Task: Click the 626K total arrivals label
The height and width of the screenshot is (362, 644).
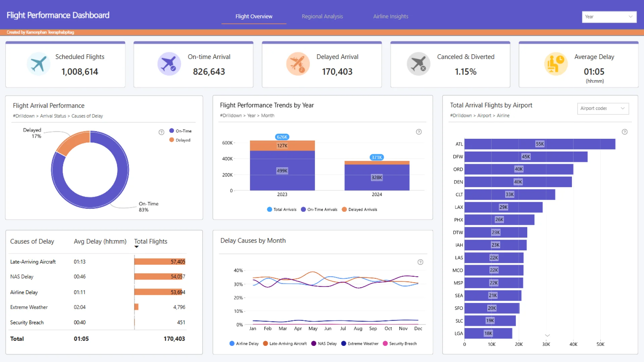Action: [x=282, y=137]
